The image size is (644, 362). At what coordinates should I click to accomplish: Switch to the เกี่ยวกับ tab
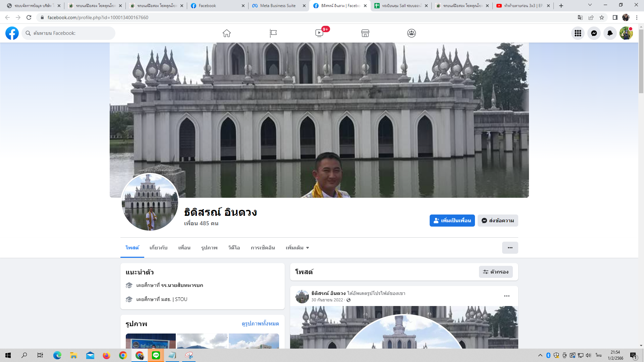158,248
